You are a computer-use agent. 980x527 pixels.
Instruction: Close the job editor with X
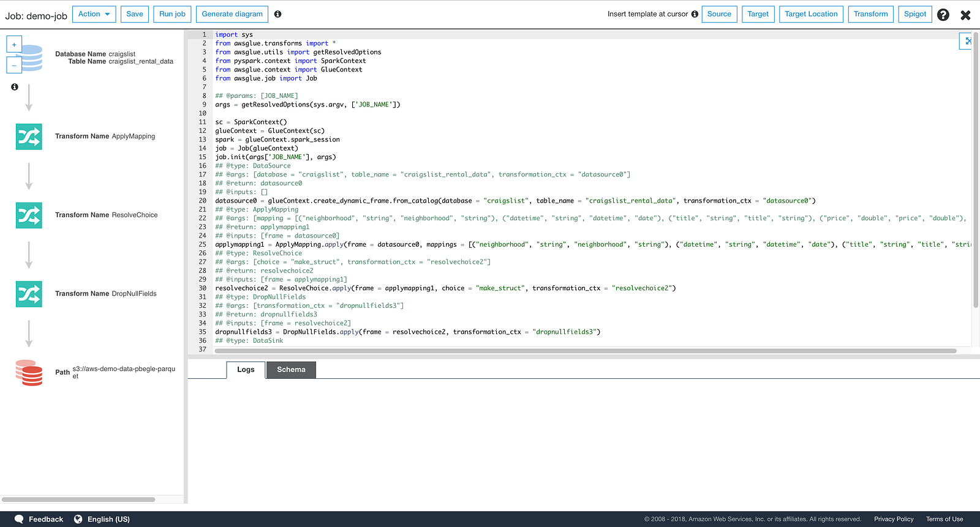click(x=965, y=15)
